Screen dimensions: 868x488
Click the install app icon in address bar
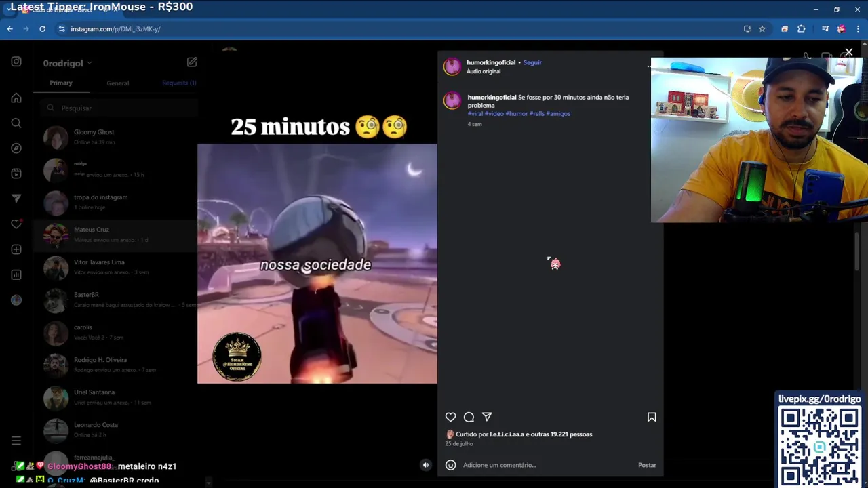tap(747, 29)
